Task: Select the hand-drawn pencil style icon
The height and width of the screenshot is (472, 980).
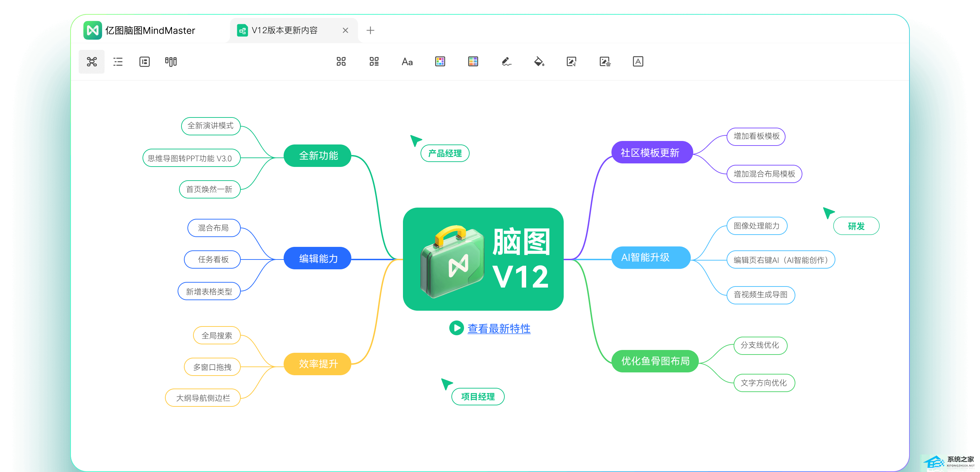Action: (506, 62)
